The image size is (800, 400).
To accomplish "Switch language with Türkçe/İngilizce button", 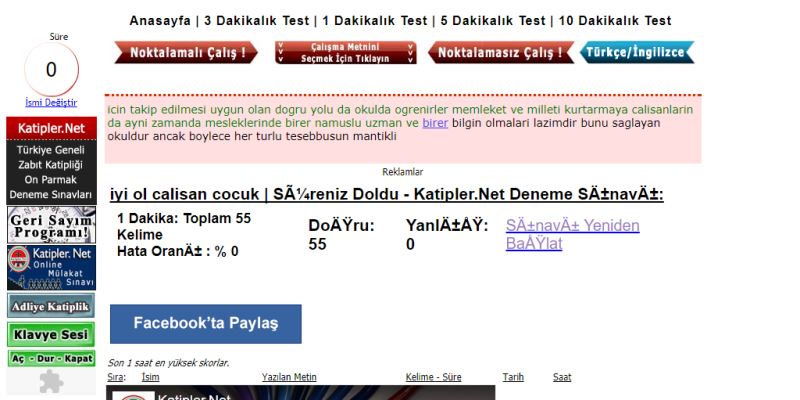I will tap(636, 53).
